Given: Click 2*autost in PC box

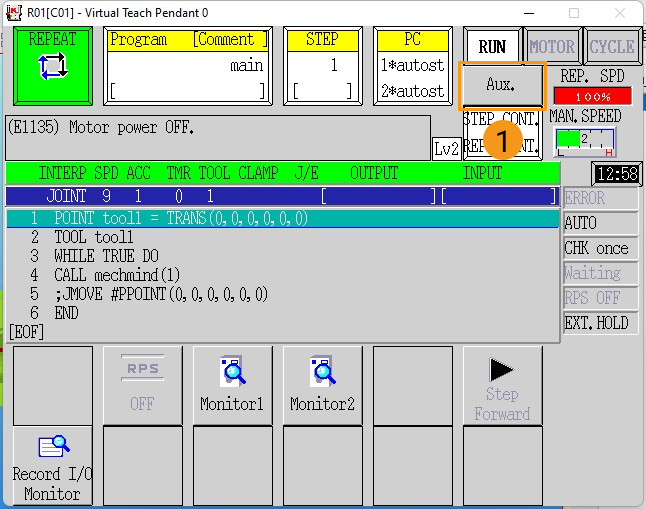Looking at the screenshot, I should 412,91.
